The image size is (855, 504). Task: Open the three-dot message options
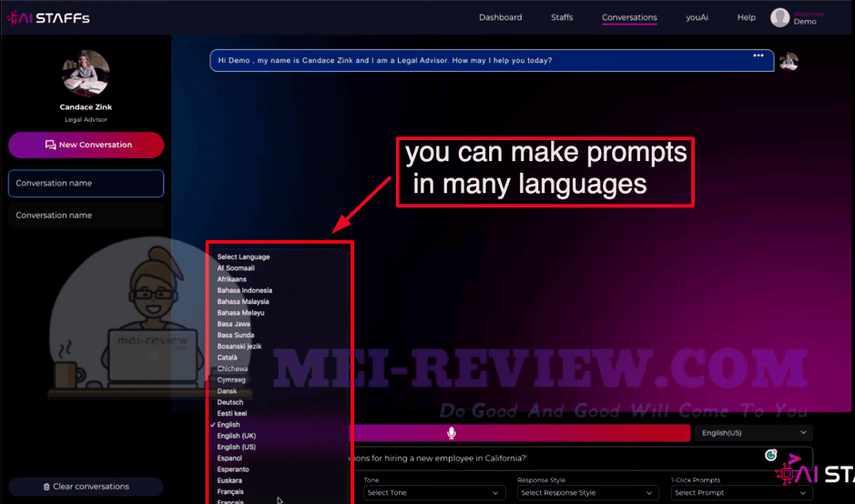pos(758,55)
